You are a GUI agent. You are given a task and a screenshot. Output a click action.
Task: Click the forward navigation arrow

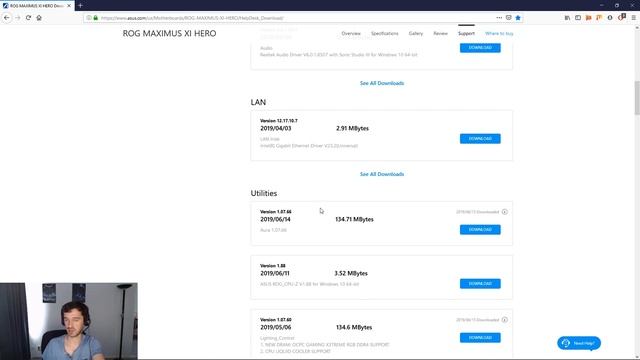tap(18, 18)
